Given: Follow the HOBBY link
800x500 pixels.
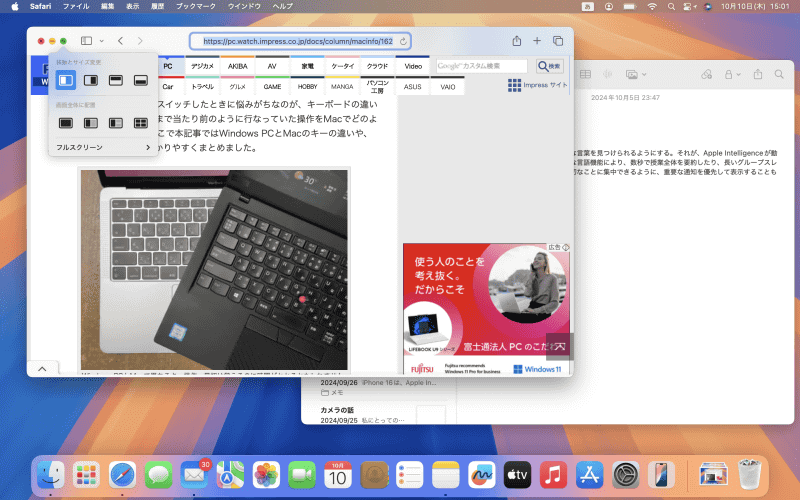Looking at the screenshot, I should 307,87.
